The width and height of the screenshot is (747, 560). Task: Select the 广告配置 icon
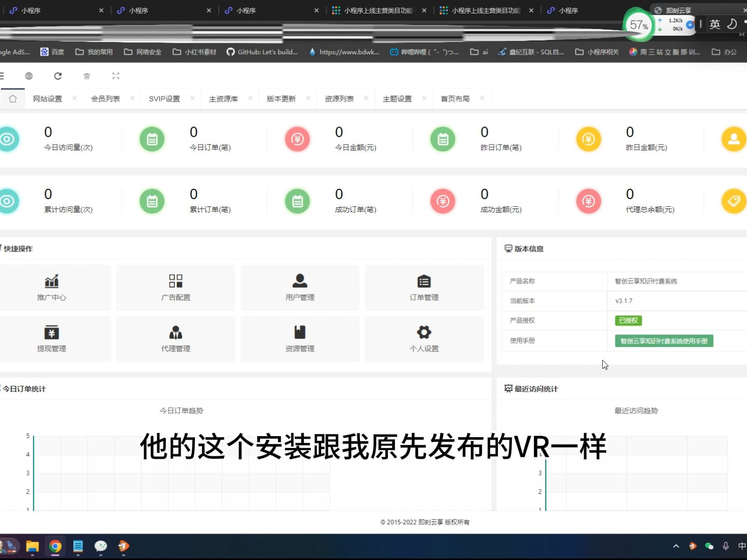point(175,282)
